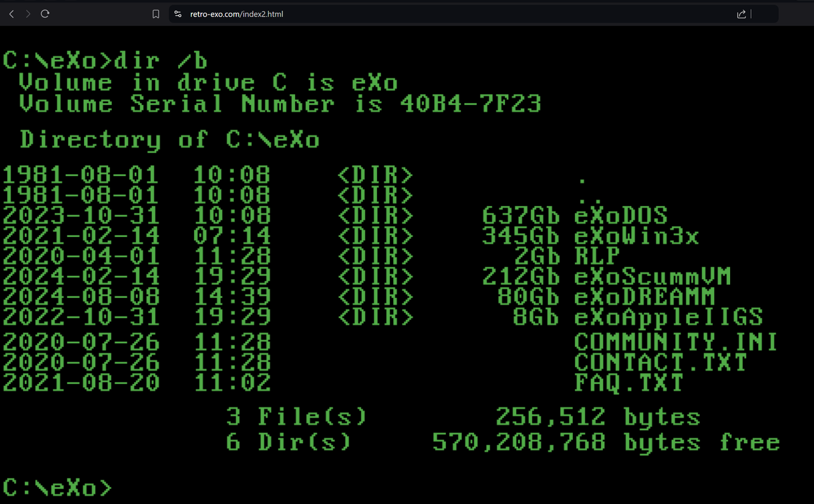Screen dimensions: 814x504
Task: Click the date 2020-04-01
Action: [x=81, y=255]
